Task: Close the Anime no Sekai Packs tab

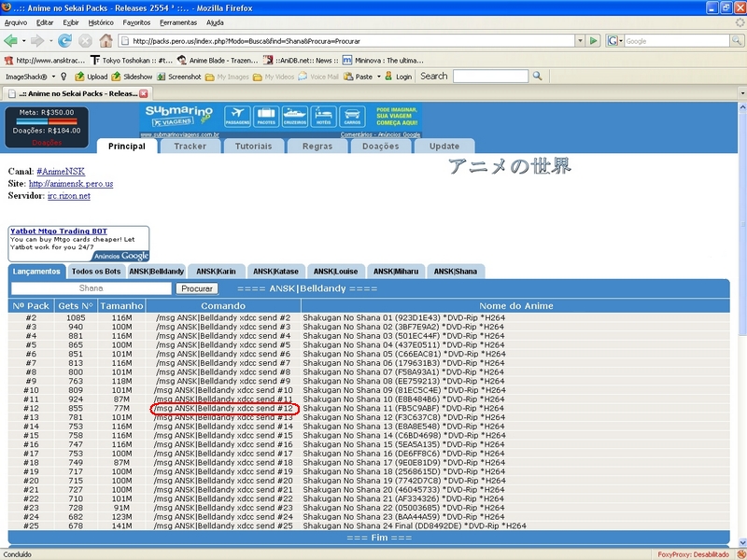Action: coord(144,93)
